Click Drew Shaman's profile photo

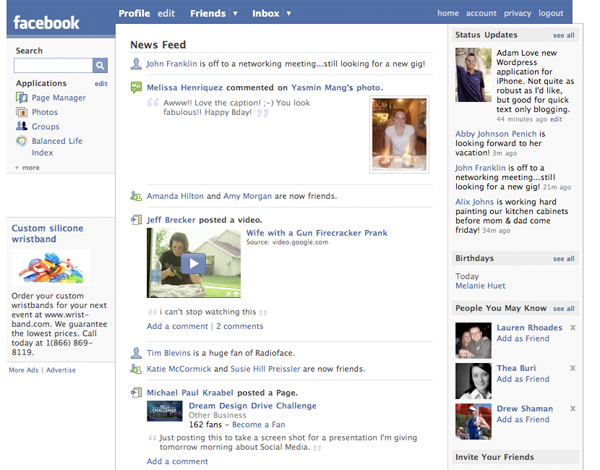[473, 421]
